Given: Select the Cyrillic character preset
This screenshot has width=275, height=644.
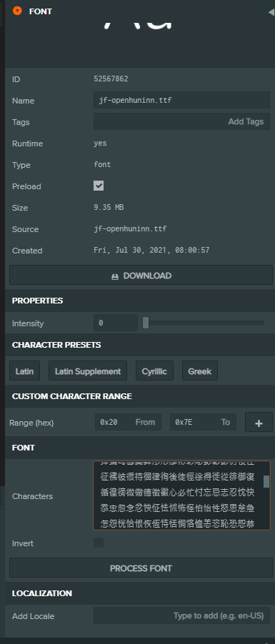Looking at the screenshot, I should click(x=154, y=371).
